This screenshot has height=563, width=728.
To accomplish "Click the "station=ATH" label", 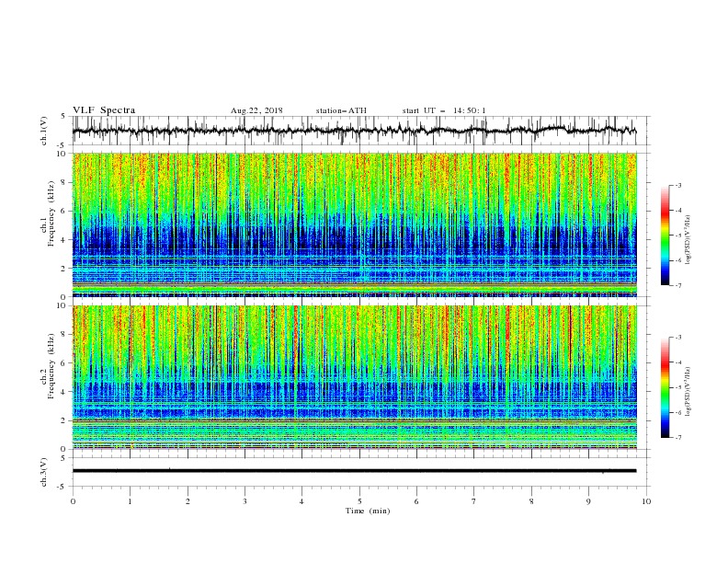I will (341, 110).
